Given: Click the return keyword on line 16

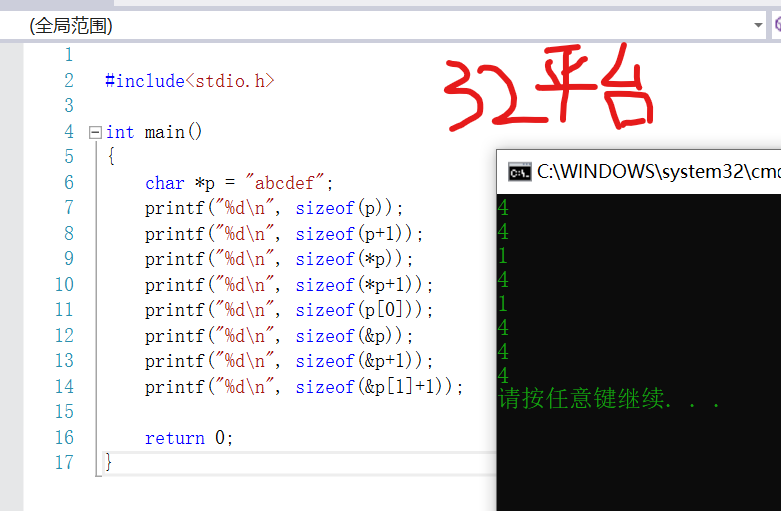Looking at the screenshot, I should pos(174,438).
